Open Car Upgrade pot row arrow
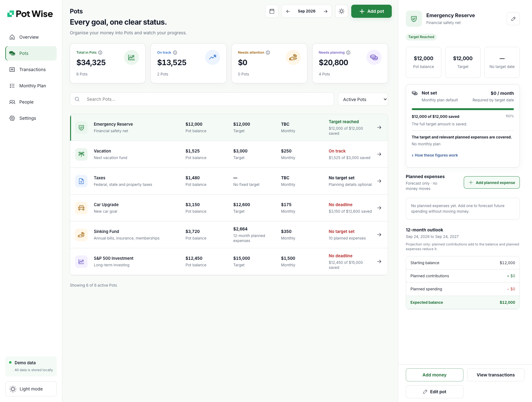 pyautogui.click(x=379, y=208)
